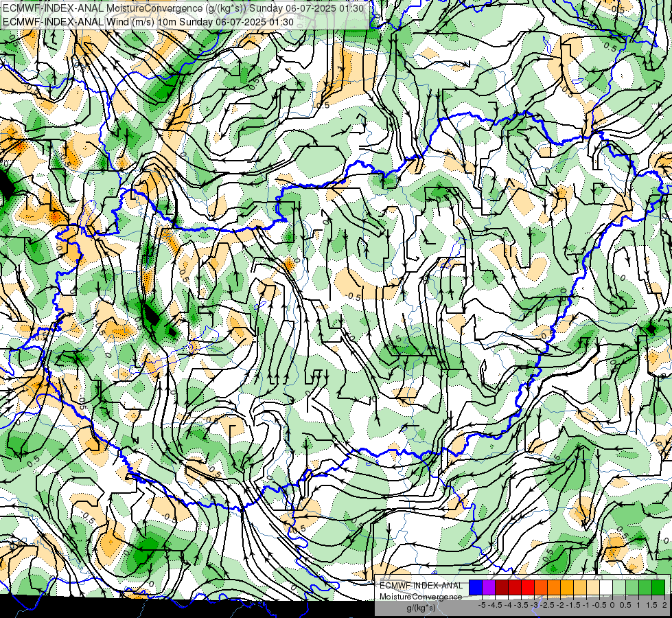Screen dimensions: 672x618
Task: Click the legend swatch between -2 and -1.5
Action: (567, 588)
